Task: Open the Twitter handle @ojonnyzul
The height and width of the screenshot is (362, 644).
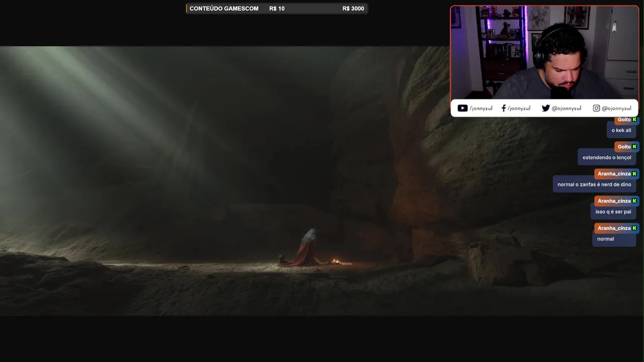Action: pyautogui.click(x=567, y=108)
